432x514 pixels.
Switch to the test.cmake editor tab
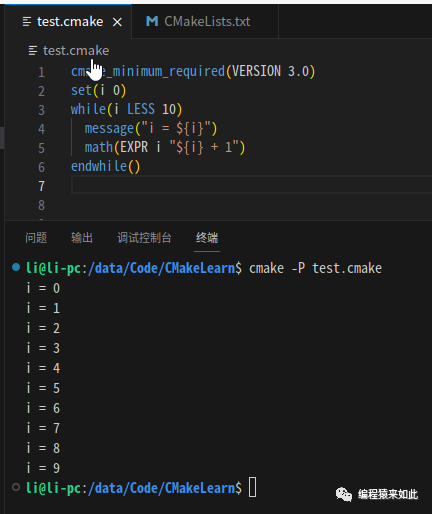point(68,22)
